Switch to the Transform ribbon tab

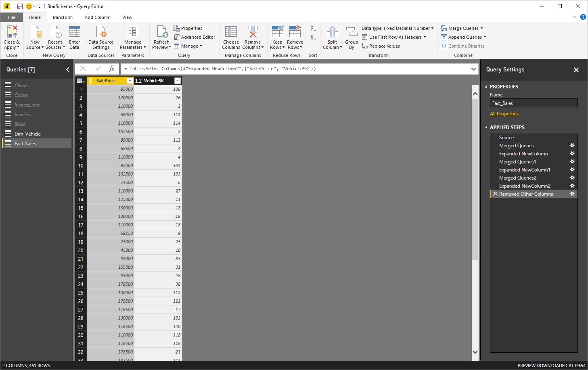[62, 17]
